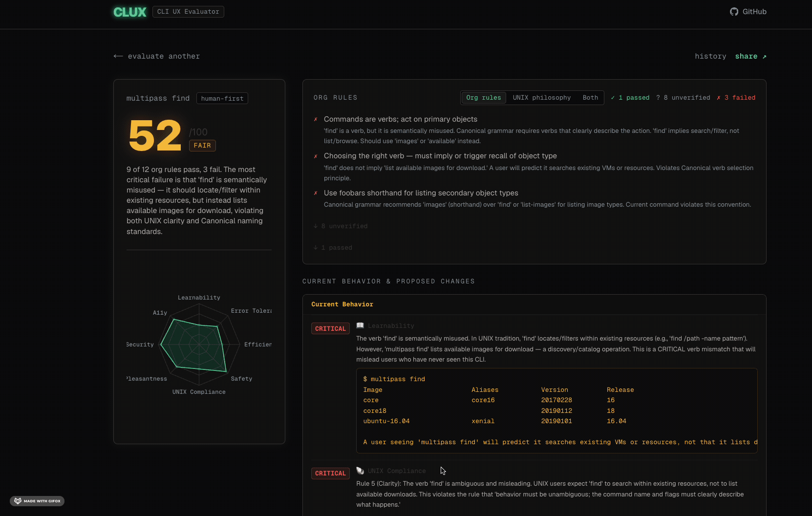Click failed X icon beside Use foobars shorthand rule

pos(316,193)
